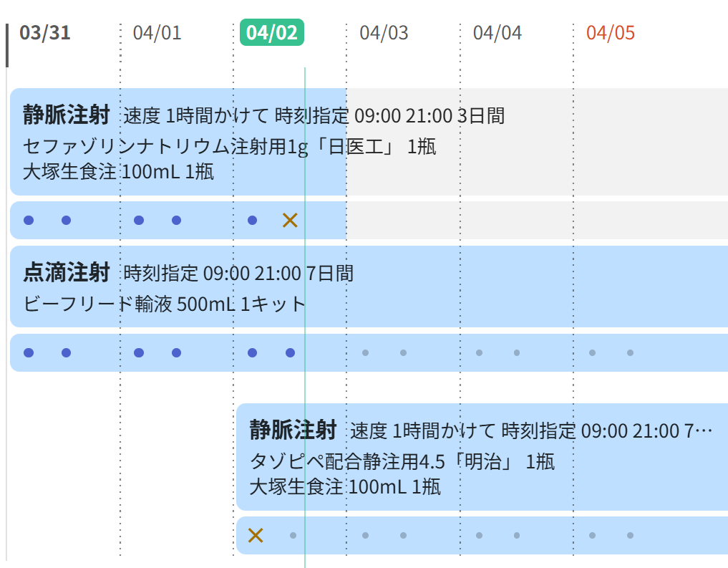The image size is (728, 568).
Task: Click first completed dose dot on 03/31 cefazolin row
Action: [29, 220]
